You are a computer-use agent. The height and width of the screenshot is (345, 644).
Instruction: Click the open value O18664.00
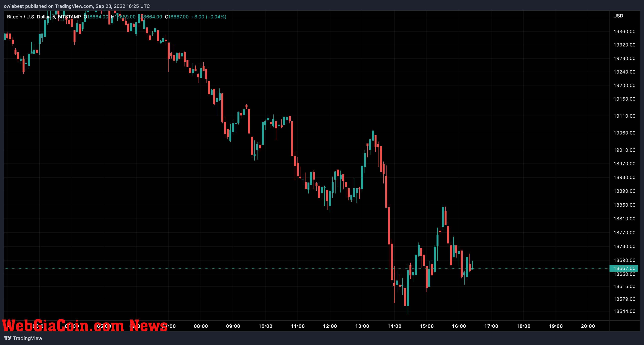point(96,17)
